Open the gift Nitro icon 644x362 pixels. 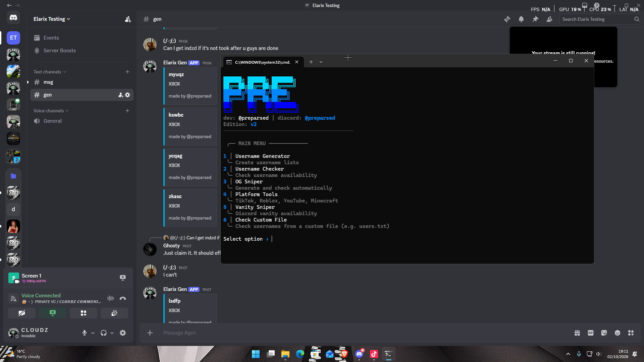point(577,333)
